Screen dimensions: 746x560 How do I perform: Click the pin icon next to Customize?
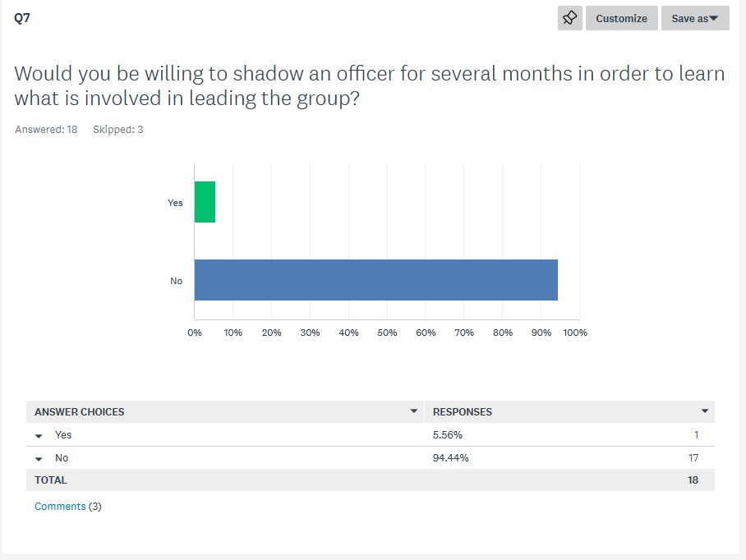pos(570,18)
